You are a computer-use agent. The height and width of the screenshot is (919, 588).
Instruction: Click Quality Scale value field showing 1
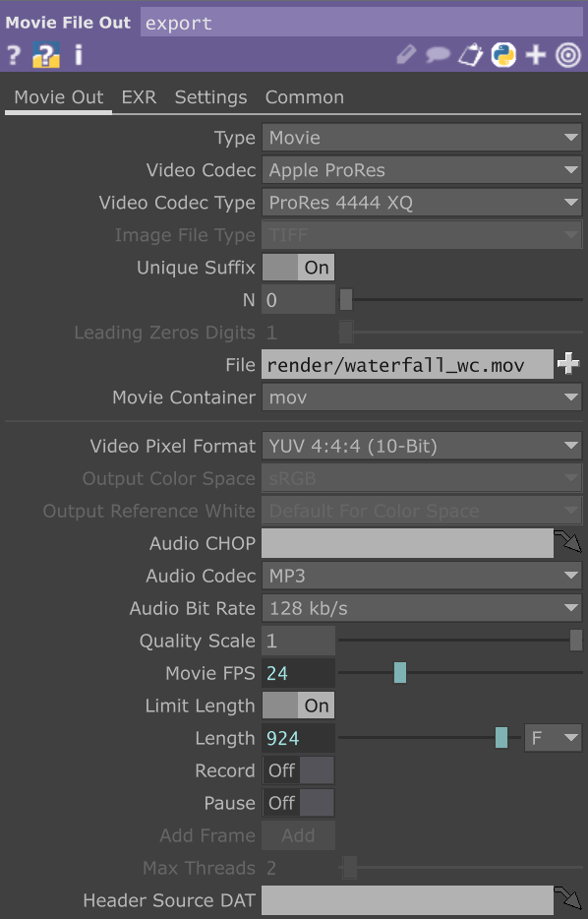click(x=298, y=641)
